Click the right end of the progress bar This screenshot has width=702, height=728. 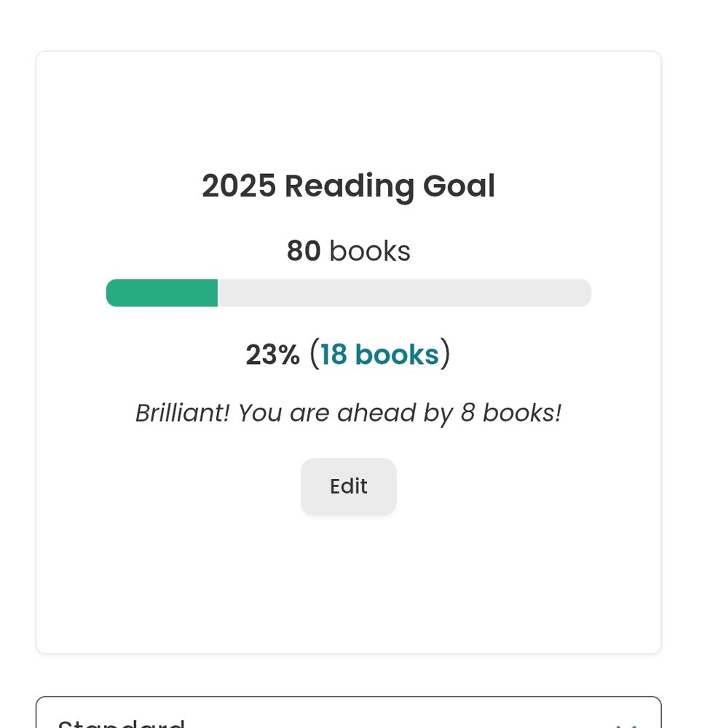point(583,293)
